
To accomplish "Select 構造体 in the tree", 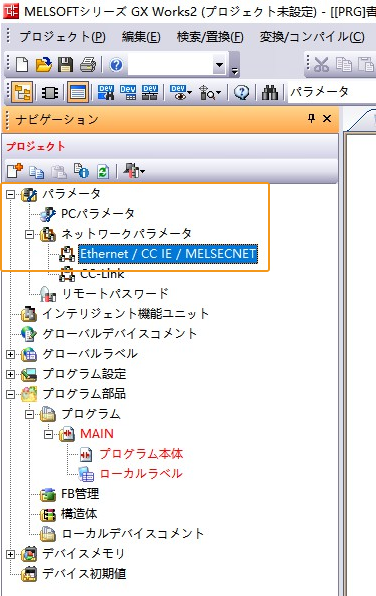I will click(79, 514).
